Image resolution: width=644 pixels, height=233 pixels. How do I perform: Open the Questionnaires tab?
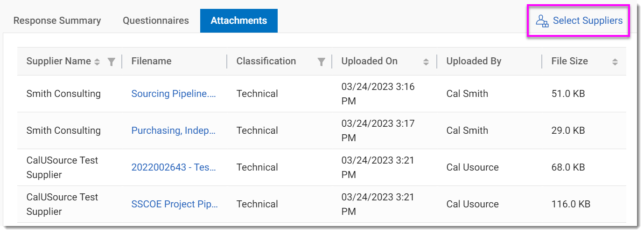[156, 21]
